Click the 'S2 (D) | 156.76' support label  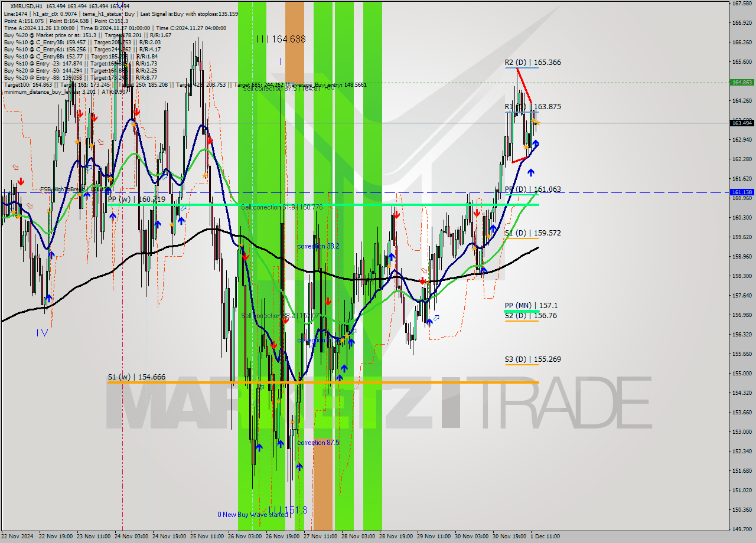530,316
